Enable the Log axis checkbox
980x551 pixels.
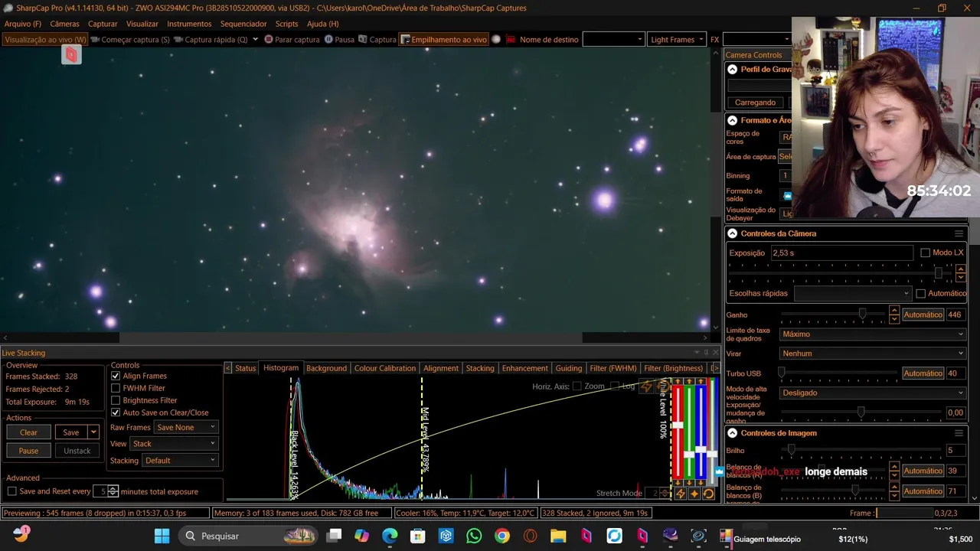click(x=615, y=386)
